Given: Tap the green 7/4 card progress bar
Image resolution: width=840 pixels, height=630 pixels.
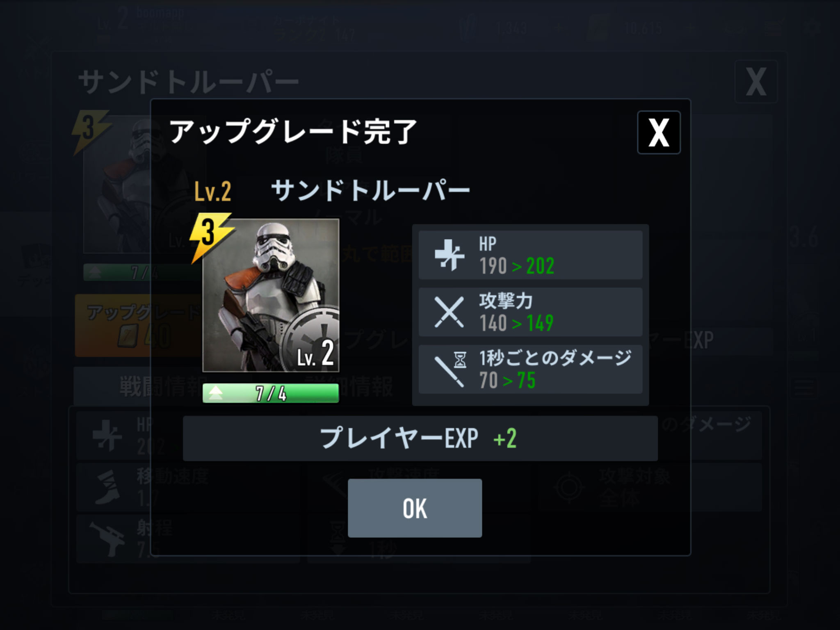Looking at the screenshot, I should [x=271, y=393].
